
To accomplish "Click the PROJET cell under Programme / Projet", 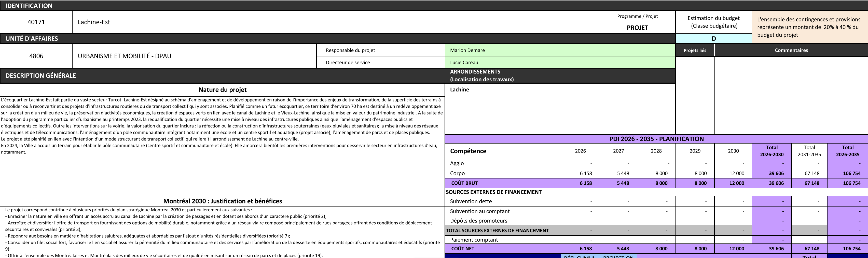I will [x=637, y=28].
